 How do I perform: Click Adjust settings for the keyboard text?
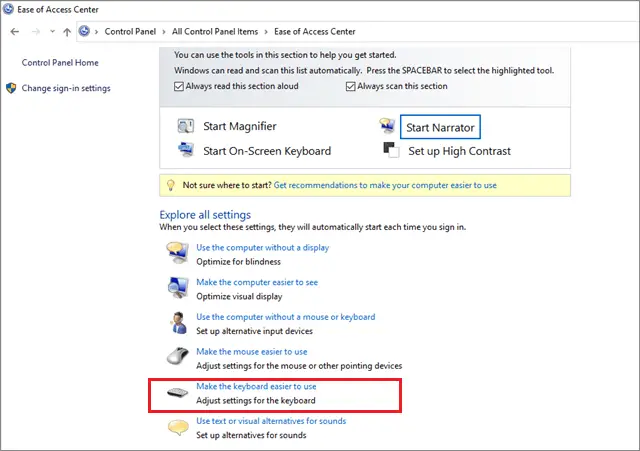click(x=256, y=400)
